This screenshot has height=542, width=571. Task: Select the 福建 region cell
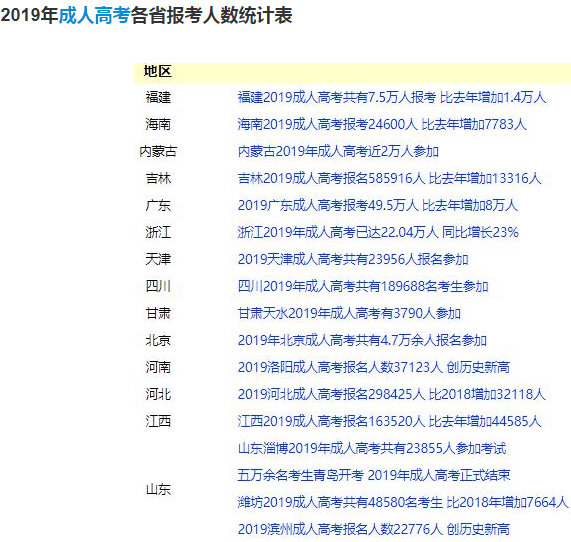click(x=158, y=97)
